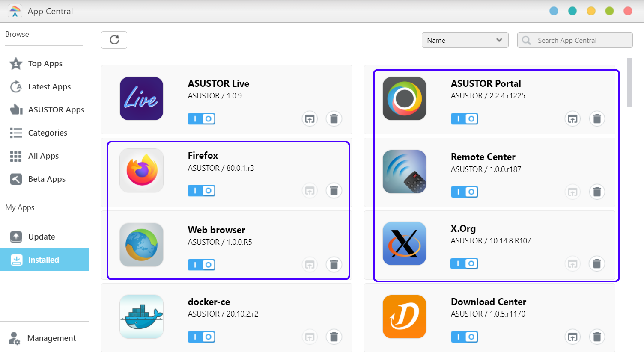Screen dimensions: 644x355
Task: Toggle the Remote Center on/off switch
Action: (x=464, y=192)
